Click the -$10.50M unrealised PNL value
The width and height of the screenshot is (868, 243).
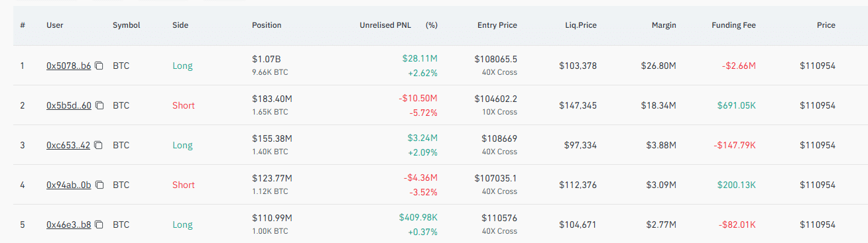point(418,98)
